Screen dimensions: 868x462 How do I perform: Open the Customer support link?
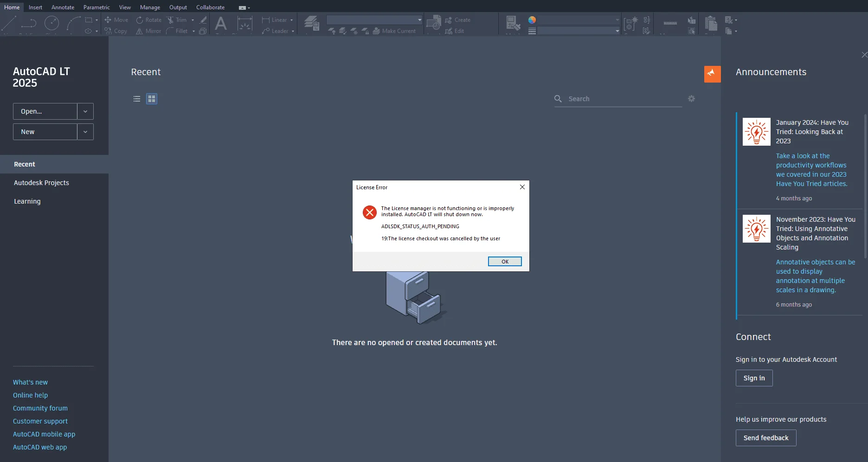pos(40,421)
